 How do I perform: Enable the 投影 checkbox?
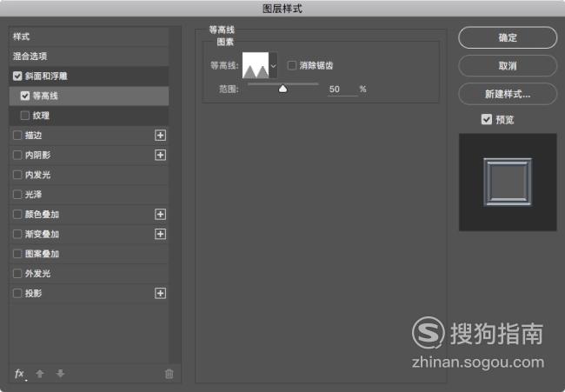pos(17,293)
